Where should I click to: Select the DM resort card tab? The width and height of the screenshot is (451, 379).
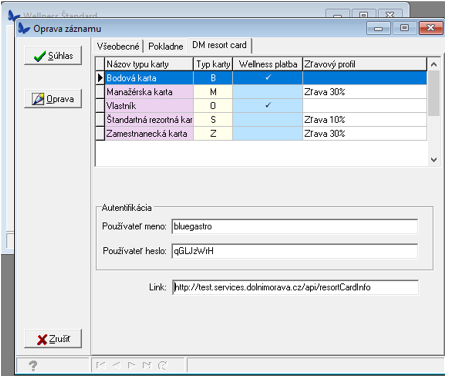coord(219,45)
